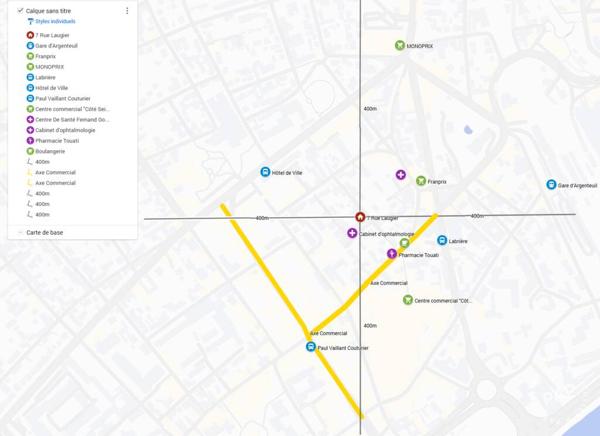Uncheck the Calque sans titre layer checkbox
The width and height of the screenshot is (600, 436).
[x=20, y=11]
